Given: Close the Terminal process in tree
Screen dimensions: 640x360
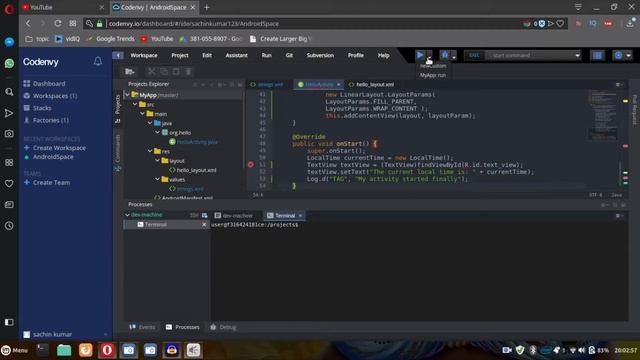Looking at the screenshot, I should (x=204, y=224).
